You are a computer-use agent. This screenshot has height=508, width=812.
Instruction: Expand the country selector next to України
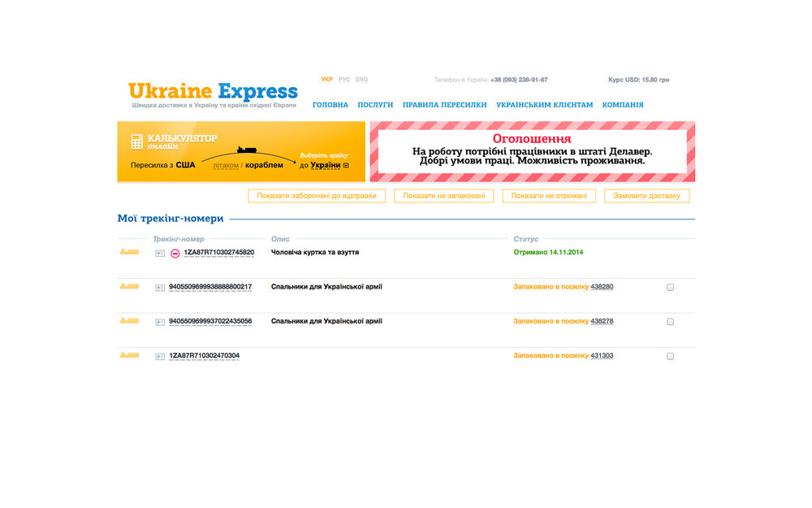click(x=346, y=165)
